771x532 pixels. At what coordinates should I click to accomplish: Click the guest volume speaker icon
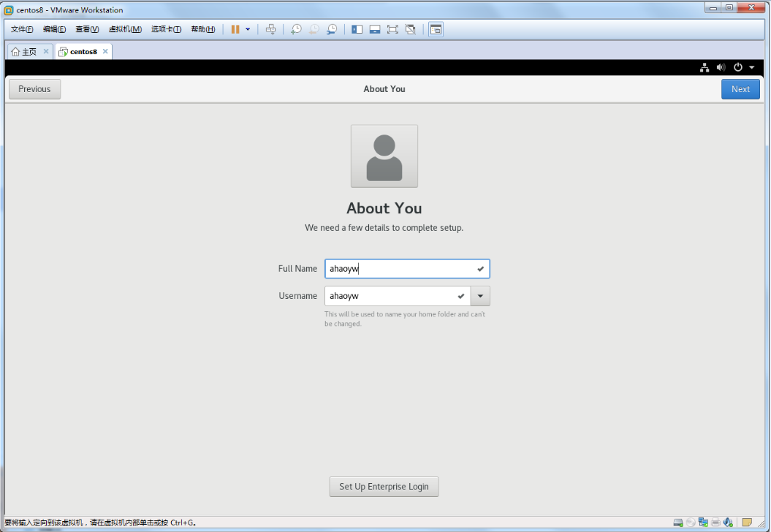[x=721, y=67]
